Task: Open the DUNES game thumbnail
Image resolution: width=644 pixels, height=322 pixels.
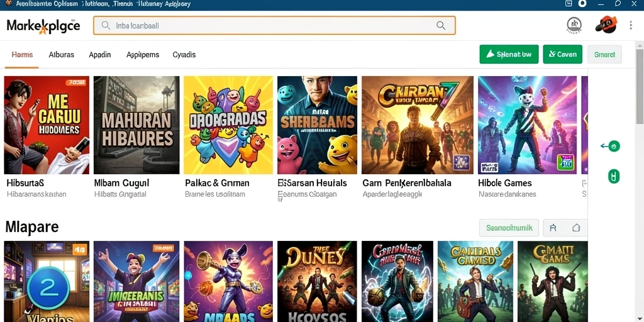Action: 317,281
